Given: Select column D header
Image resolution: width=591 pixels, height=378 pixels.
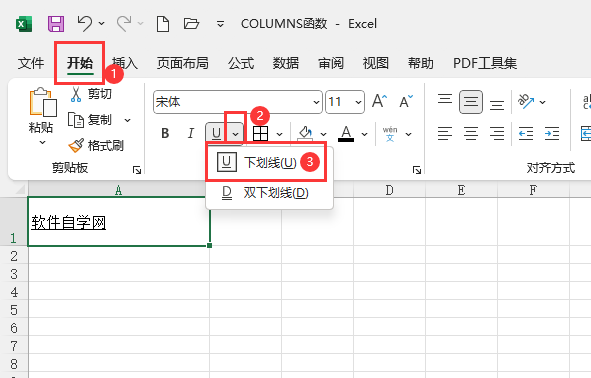Looking at the screenshot, I should coord(389,190).
